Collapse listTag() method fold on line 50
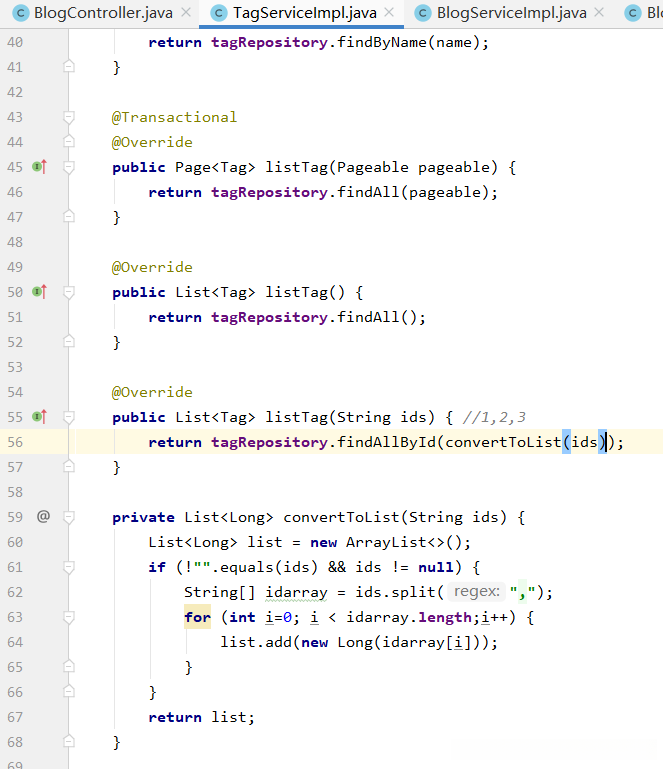663x769 pixels. (69, 292)
